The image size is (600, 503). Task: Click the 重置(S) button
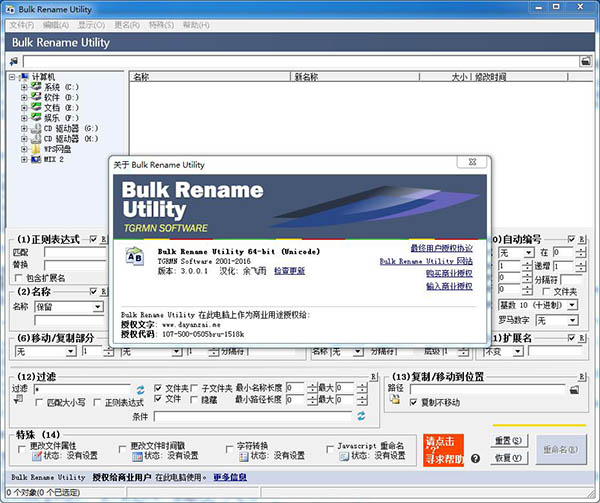(x=509, y=441)
